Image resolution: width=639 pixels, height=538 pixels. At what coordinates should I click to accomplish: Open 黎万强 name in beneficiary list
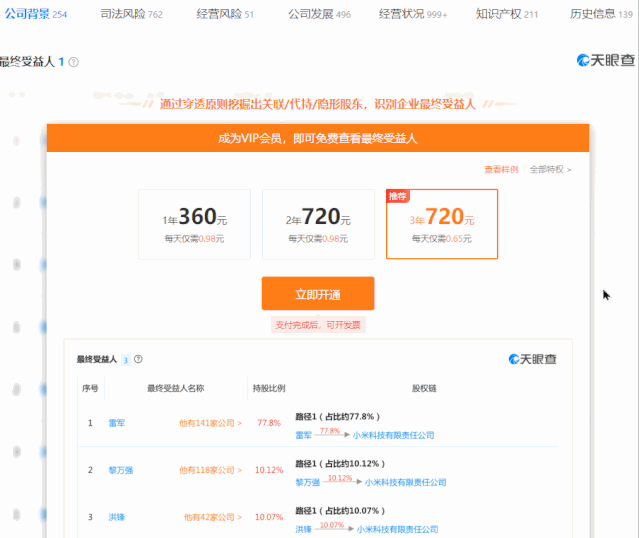coord(121,470)
